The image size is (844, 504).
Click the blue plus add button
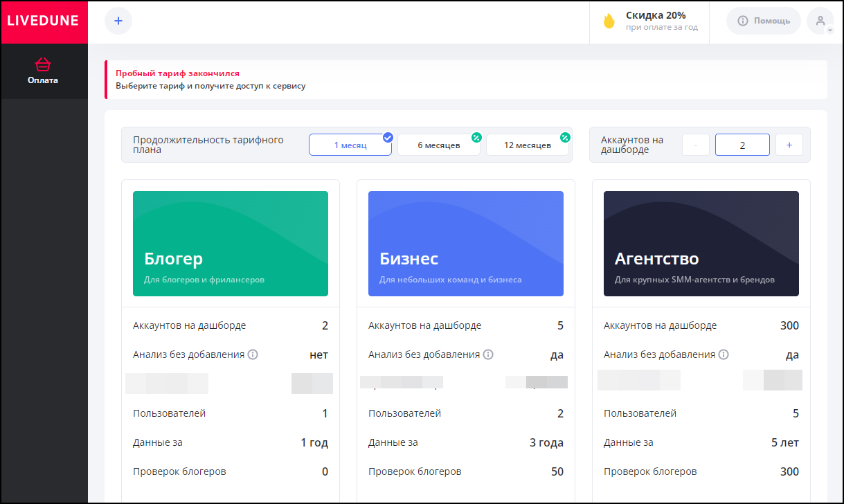pyautogui.click(x=118, y=21)
